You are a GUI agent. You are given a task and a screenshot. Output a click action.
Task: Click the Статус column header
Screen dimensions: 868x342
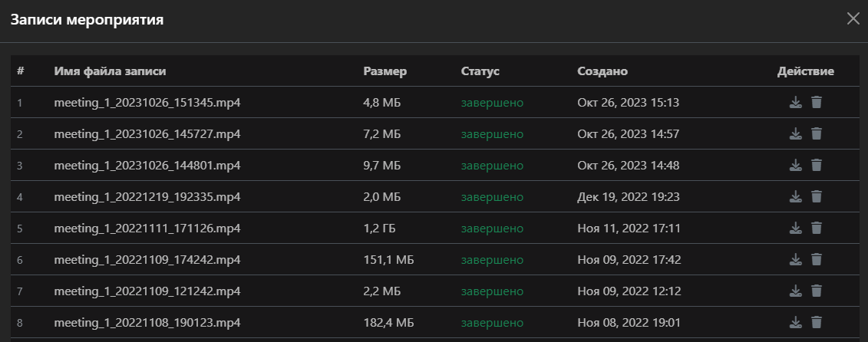point(480,71)
